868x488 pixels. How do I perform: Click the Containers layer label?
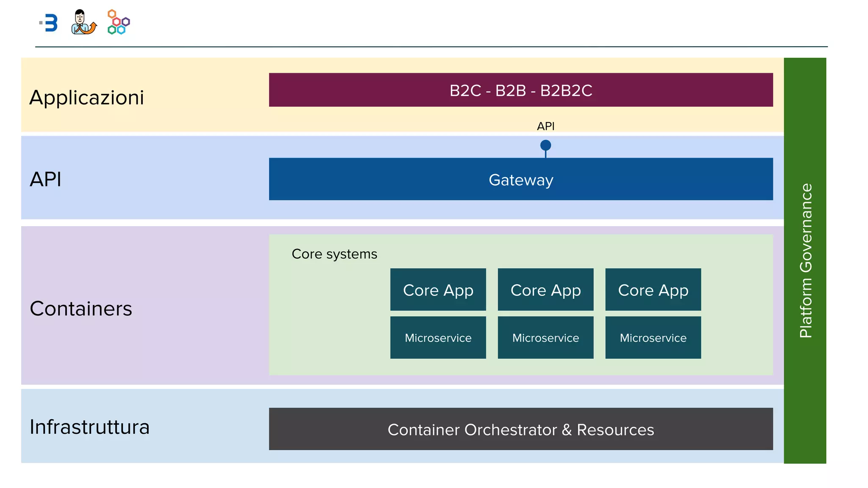click(81, 308)
